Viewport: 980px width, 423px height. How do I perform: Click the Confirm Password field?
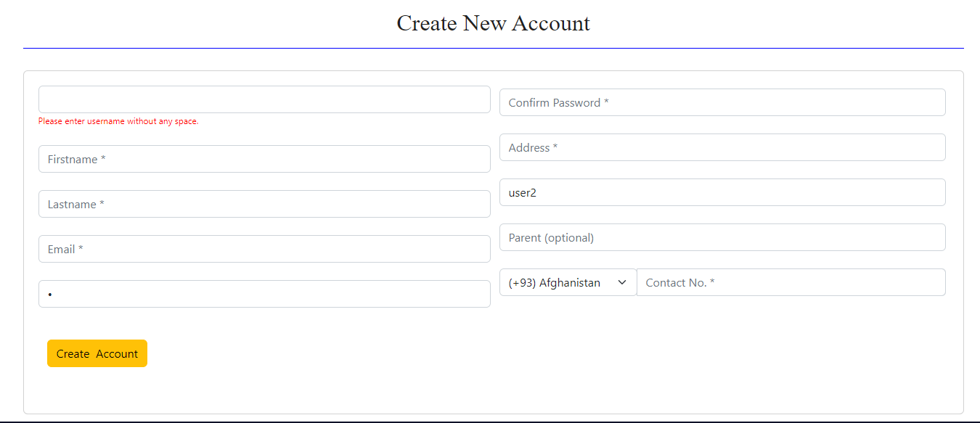(722, 102)
